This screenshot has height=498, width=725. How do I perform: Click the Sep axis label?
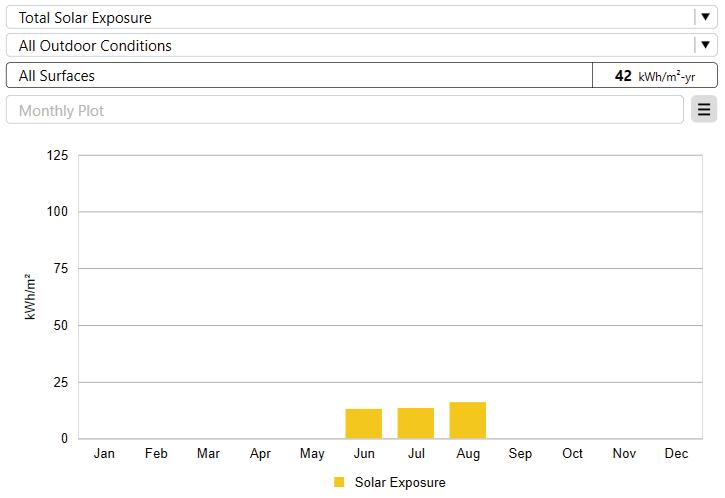tap(520, 454)
